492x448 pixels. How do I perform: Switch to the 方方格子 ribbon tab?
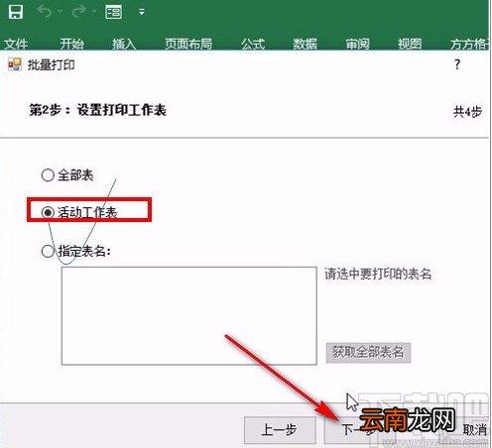pyautogui.click(x=469, y=44)
